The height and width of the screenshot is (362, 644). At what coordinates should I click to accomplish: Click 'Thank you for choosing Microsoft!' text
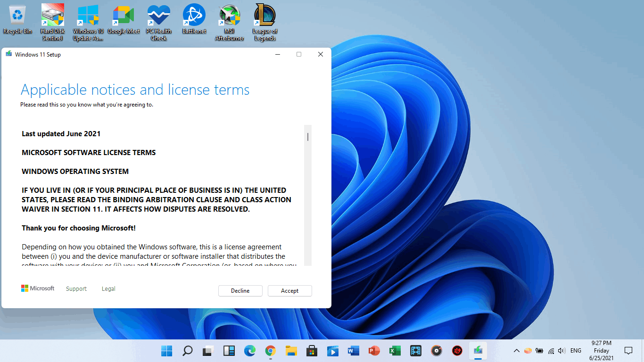pyautogui.click(x=79, y=228)
